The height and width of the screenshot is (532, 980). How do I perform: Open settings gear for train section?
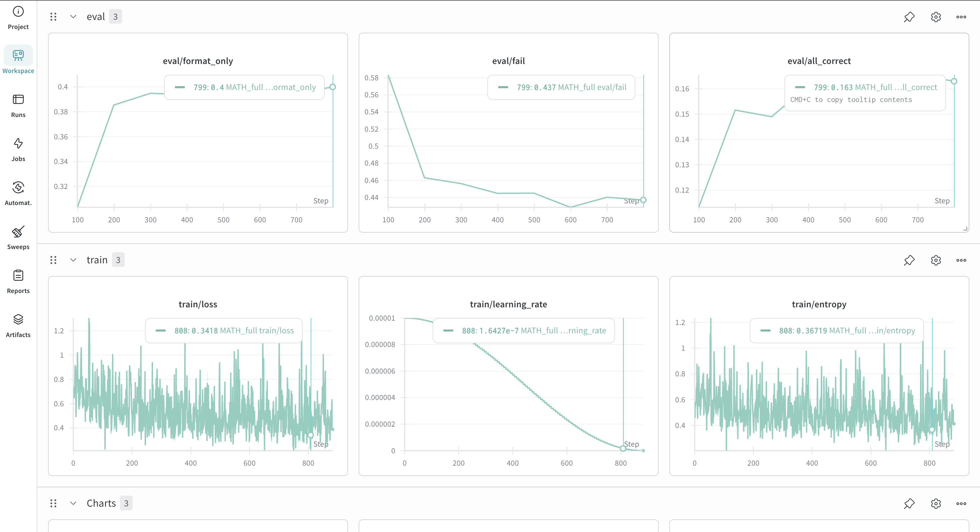click(x=935, y=260)
